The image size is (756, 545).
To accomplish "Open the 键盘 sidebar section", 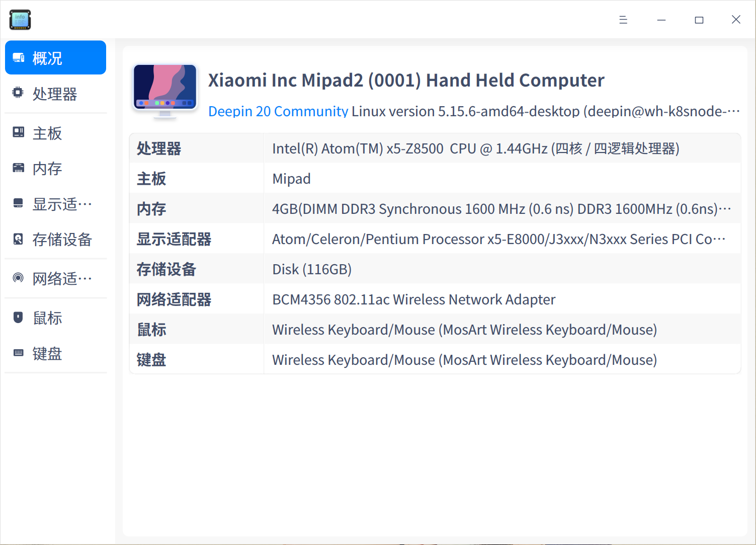I will 55,353.
